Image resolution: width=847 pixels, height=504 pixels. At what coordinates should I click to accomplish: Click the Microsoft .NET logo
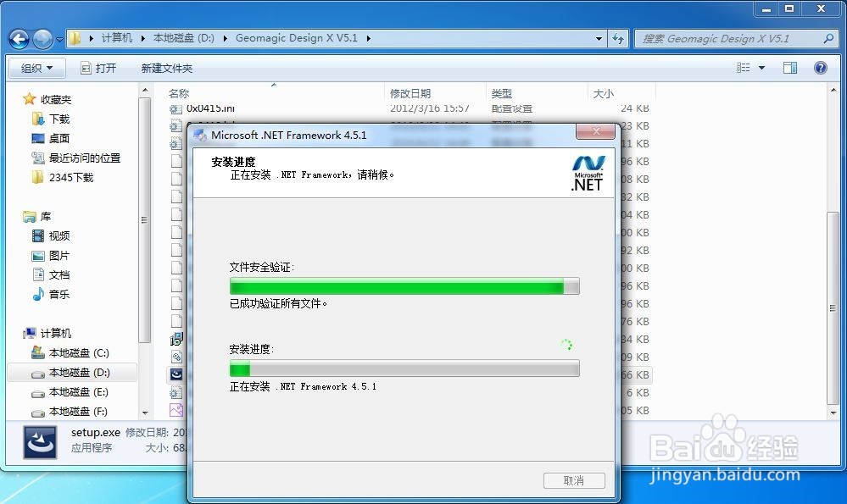point(588,173)
